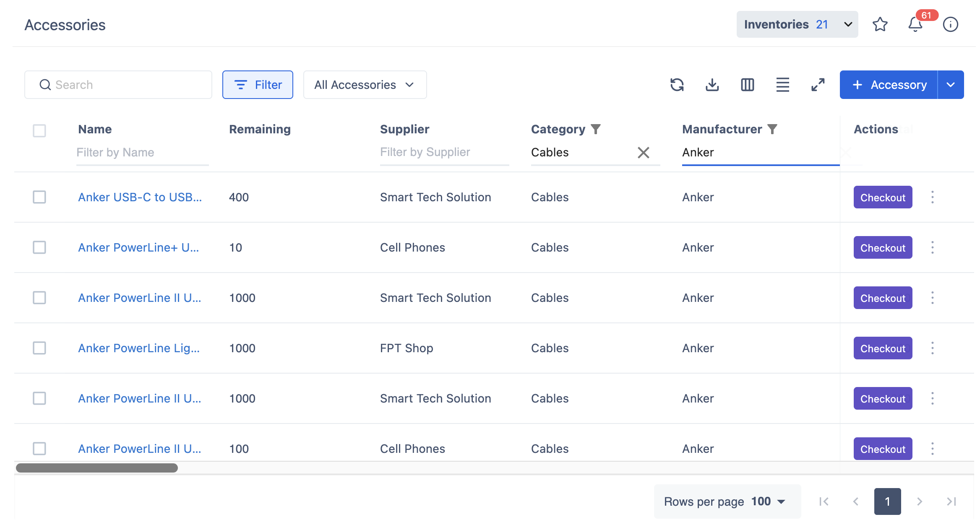Select checkbox for FPT Shop row
The height and width of the screenshot is (530, 980).
pos(39,348)
